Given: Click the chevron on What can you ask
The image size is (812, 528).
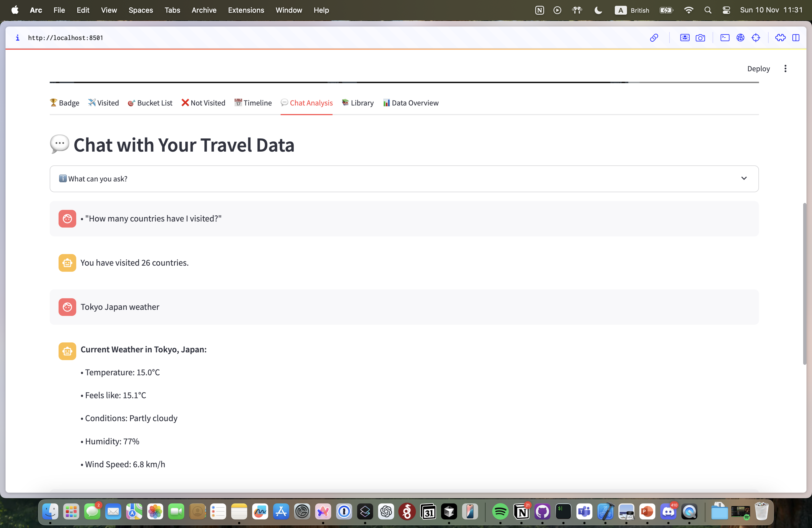Looking at the screenshot, I should tap(744, 178).
